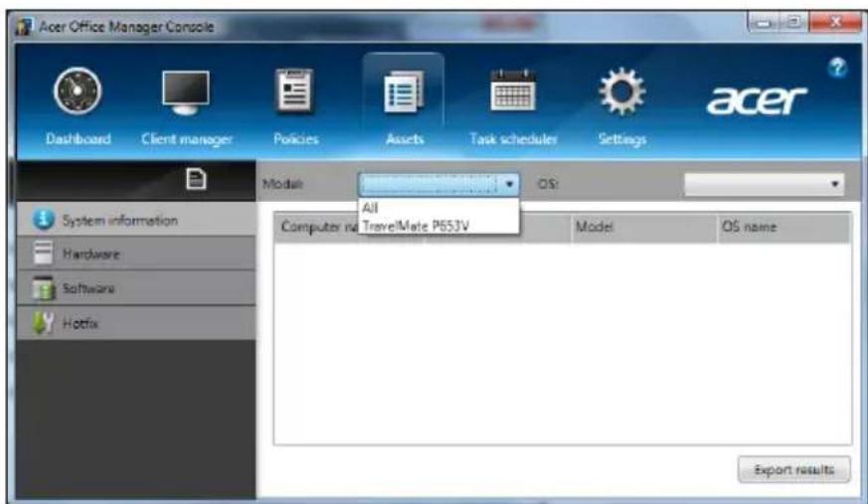The width and height of the screenshot is (868, 504).
Task: Click the Acer Office Manager title bar icon
Action: pos(24,26)
